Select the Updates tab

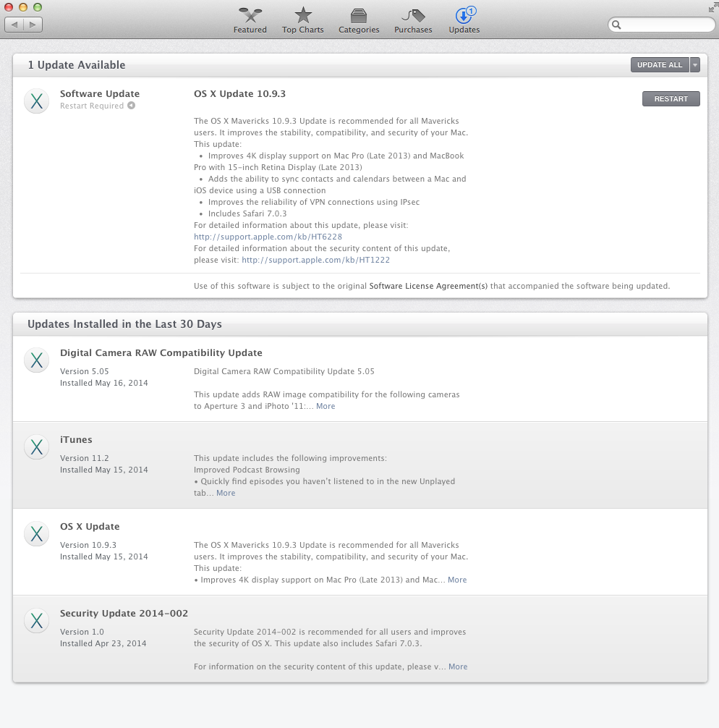(464, 21)
